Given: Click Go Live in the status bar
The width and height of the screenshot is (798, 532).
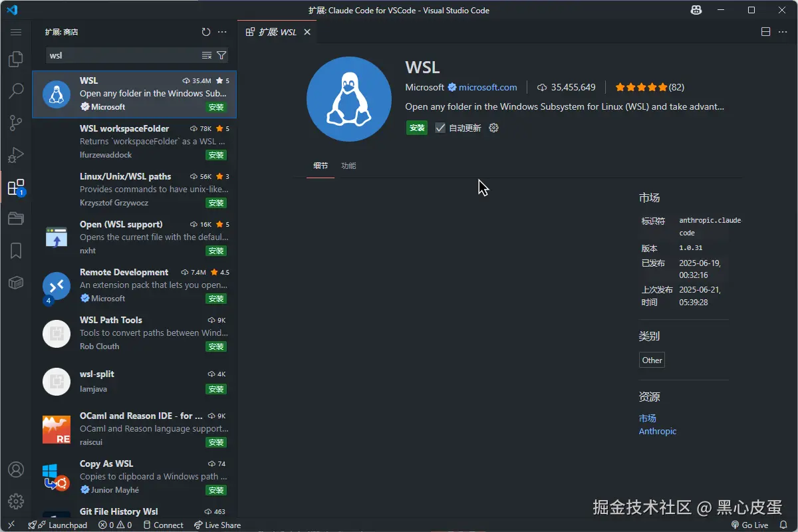Looking at the screenshot, I should (749, 525).
